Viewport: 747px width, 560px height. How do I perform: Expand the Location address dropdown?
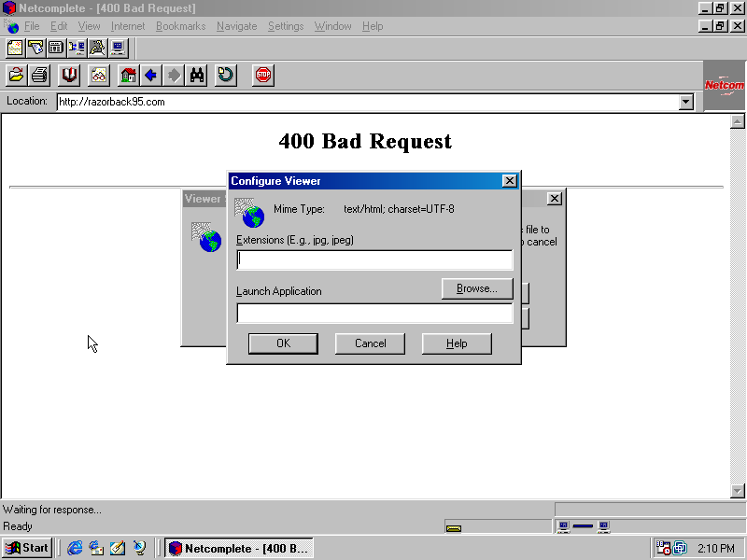click(x=687, y=102)
